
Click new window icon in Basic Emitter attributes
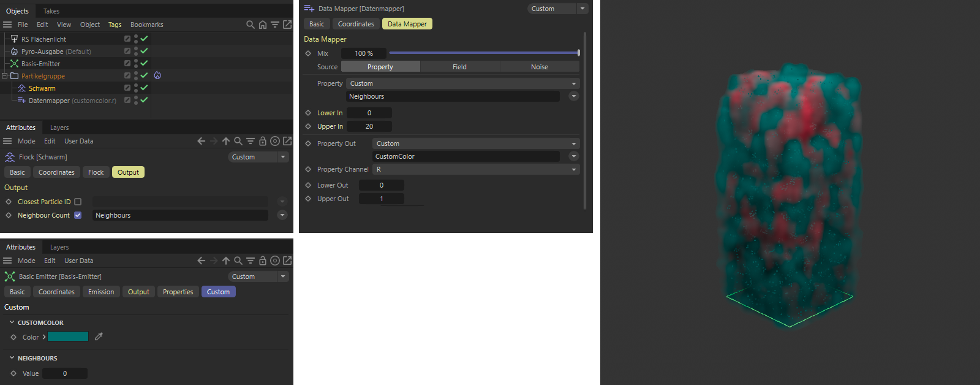tap(287, 261)
